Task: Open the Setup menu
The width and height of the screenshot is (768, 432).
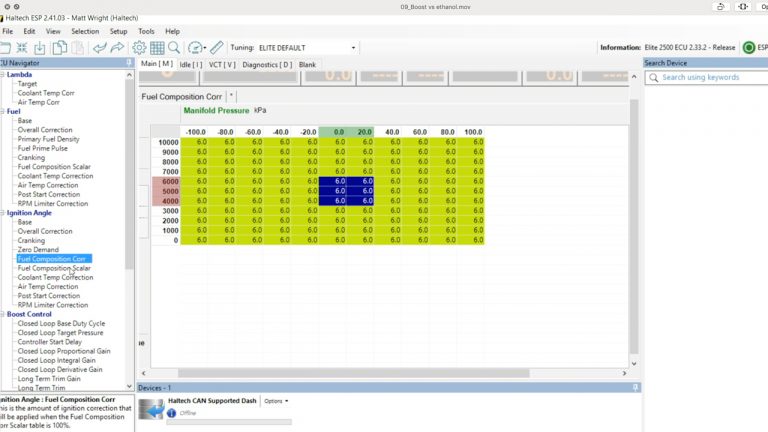Action: (x=118, y=31)
